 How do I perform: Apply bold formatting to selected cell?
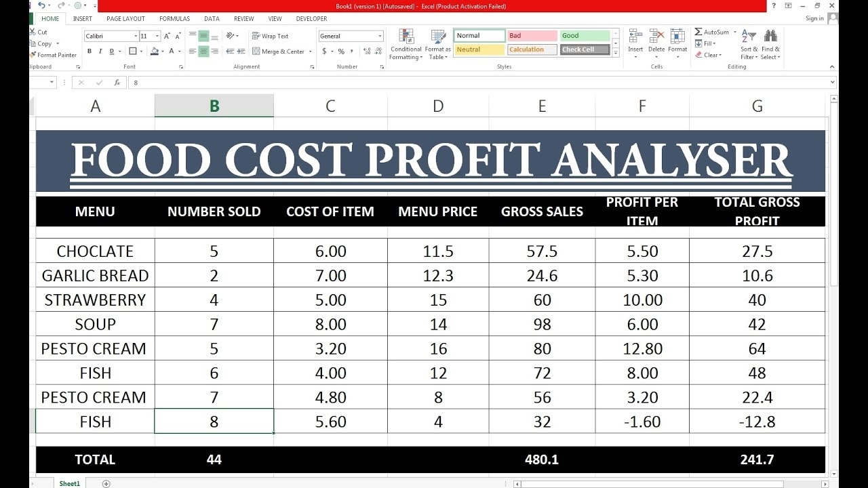89,51
